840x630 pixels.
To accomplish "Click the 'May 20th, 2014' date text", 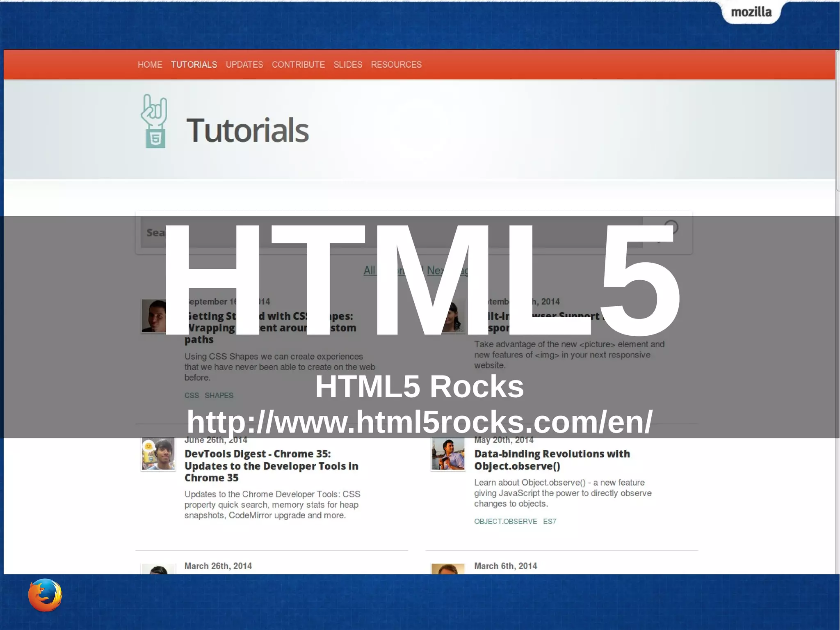I will point(504,440).
